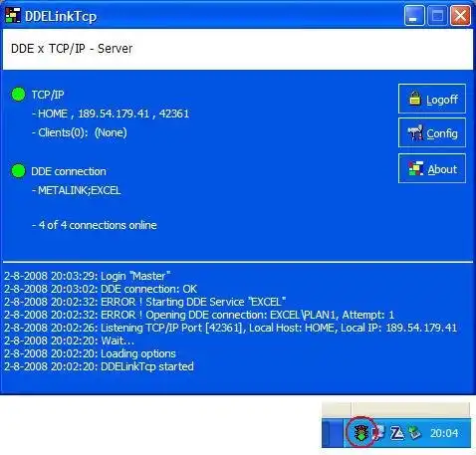Open the Config dialog
The image size is (476, 455).
(432, 132)
